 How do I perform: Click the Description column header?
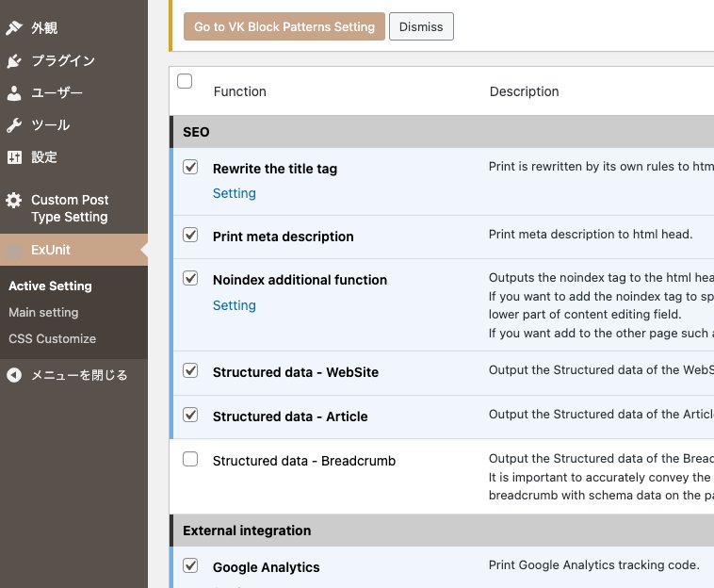524,91
